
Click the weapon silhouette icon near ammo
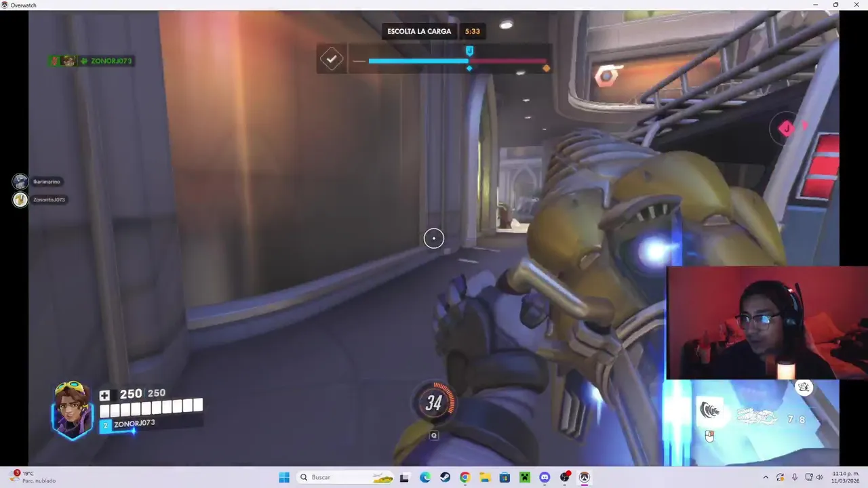[x=757, y=416]
